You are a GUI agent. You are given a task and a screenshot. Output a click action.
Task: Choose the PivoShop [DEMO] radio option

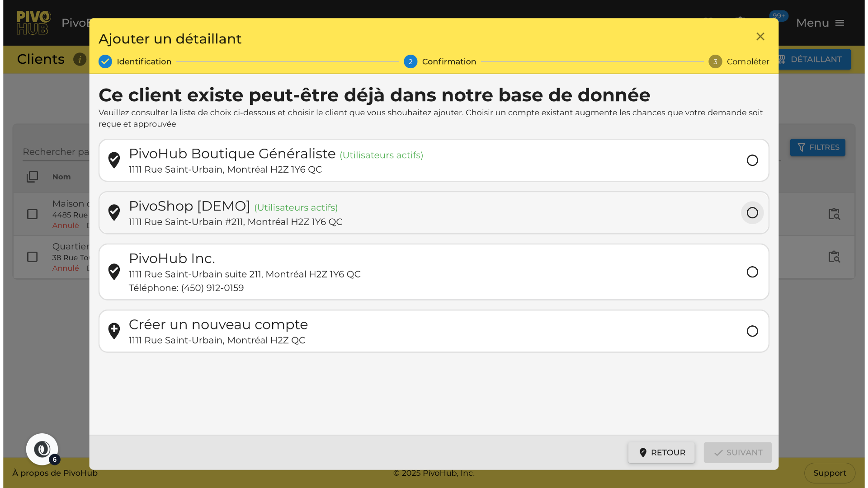[x=752, y=213]
